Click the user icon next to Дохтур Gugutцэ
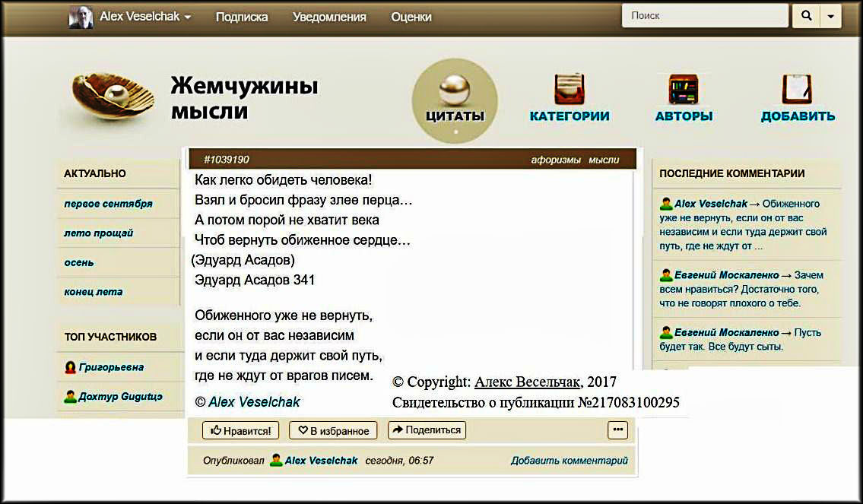Screen dimensions: 863x504 point(70,396)
